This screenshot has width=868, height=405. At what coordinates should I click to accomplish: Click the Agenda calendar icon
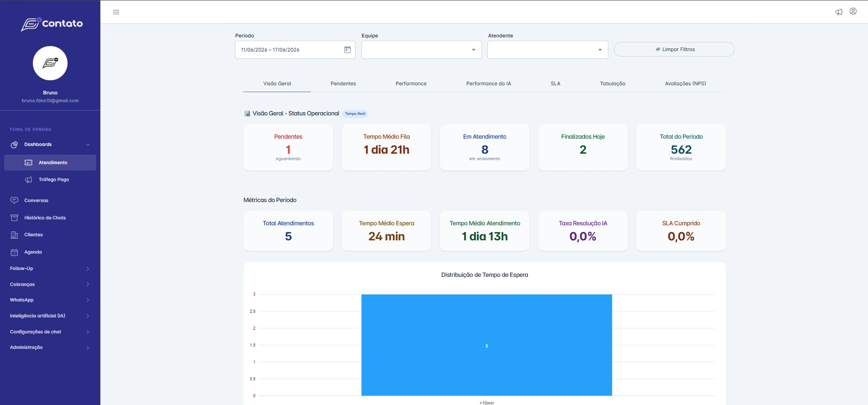click(14, 252)
